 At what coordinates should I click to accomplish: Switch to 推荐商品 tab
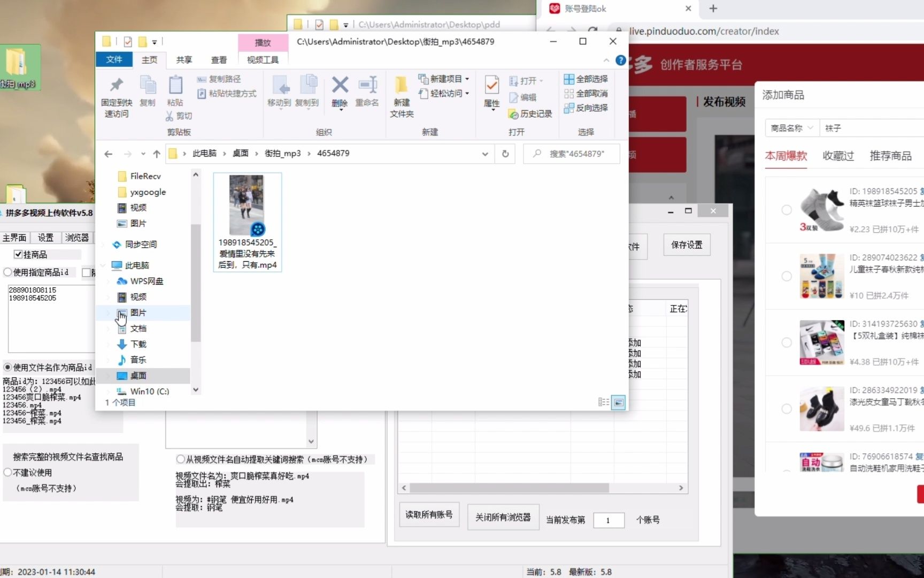click(x=890, y=156)
